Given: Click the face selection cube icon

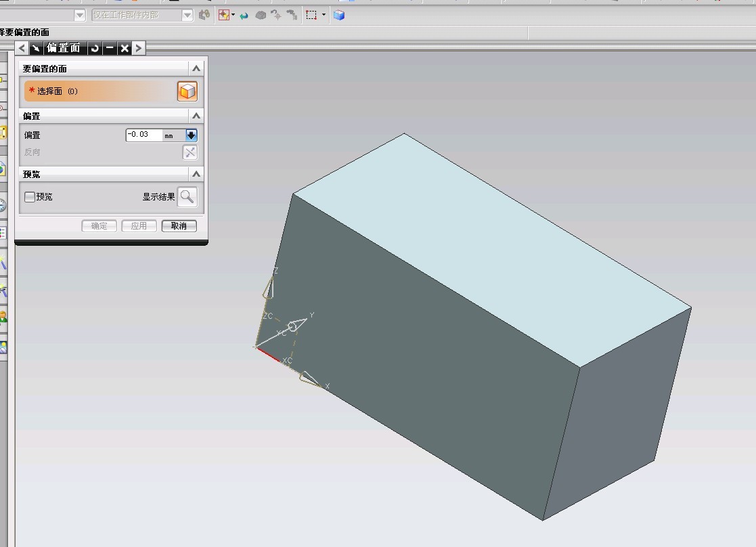Looking at the screenshot, I should pyautogui.click(x=187, y=91).
